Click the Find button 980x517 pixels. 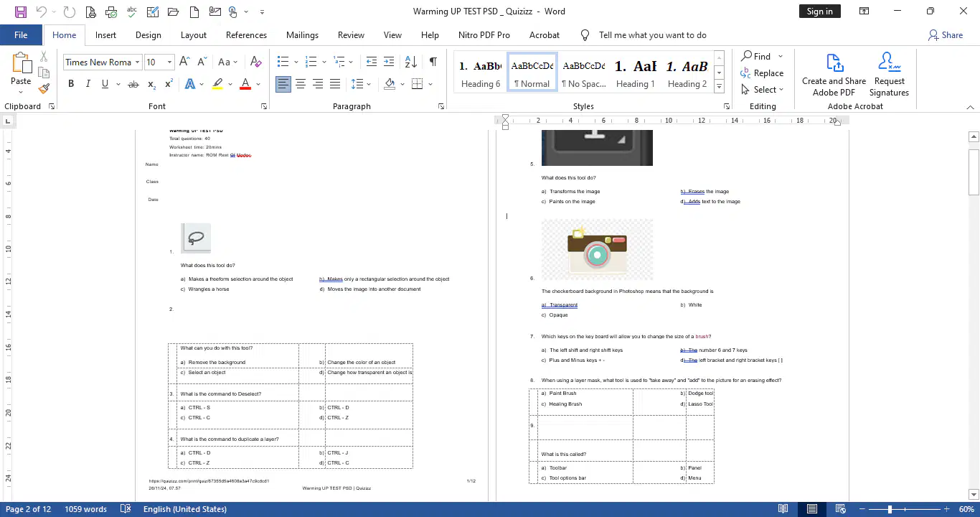point(756,56)
